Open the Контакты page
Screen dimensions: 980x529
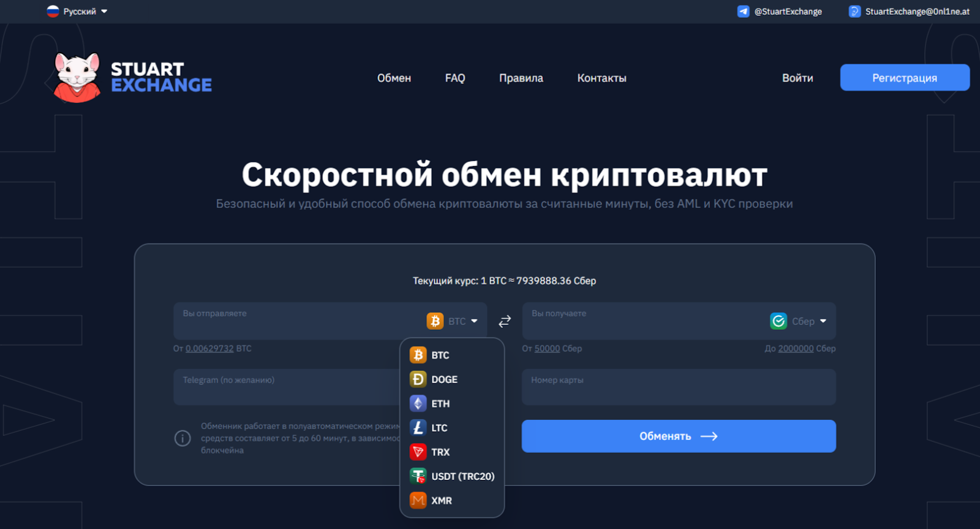point(601,78)
